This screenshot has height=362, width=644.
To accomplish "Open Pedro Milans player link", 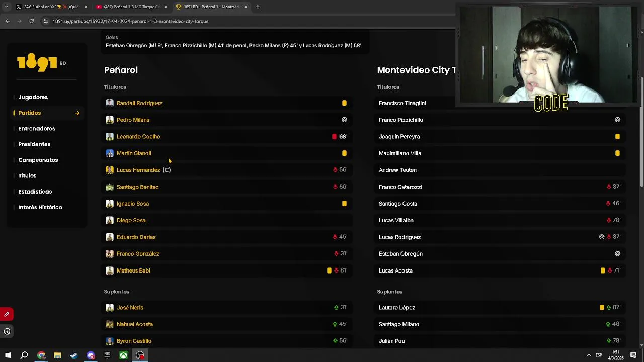I will (133, 120).
